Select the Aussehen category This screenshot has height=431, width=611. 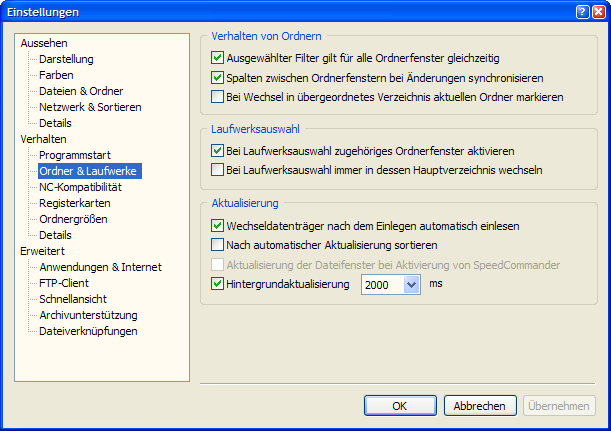44,43
